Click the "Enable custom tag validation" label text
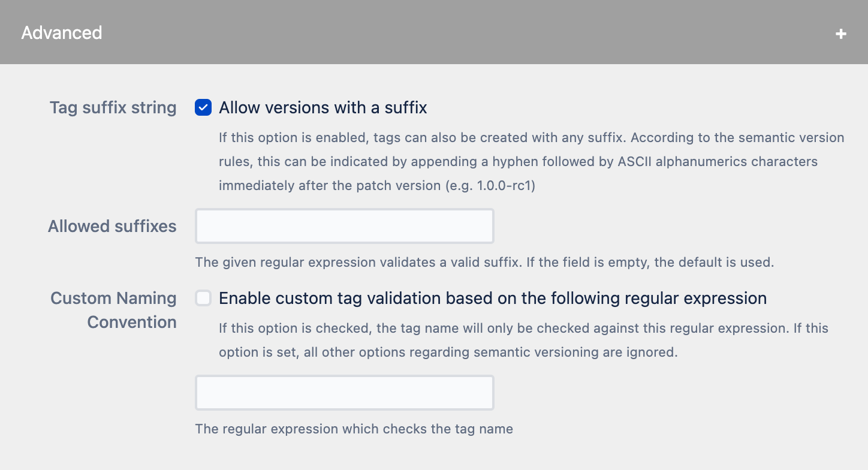Viewport: 868px width, 470px height. [492, 298]
